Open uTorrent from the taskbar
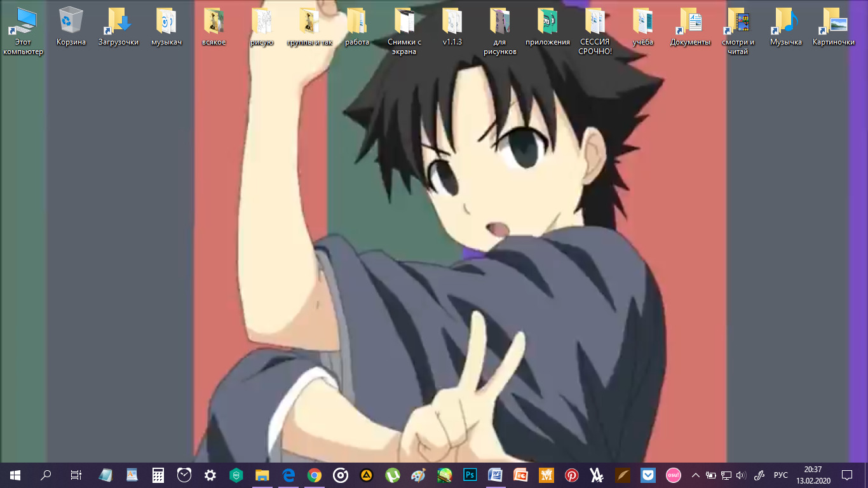The image size is (868, 488). [393, 475]
